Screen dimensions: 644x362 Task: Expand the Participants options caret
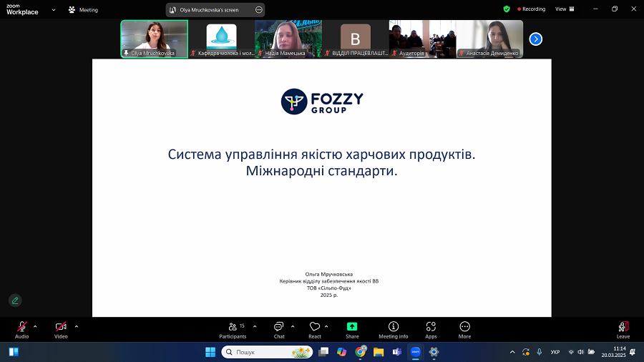point(255,327)
